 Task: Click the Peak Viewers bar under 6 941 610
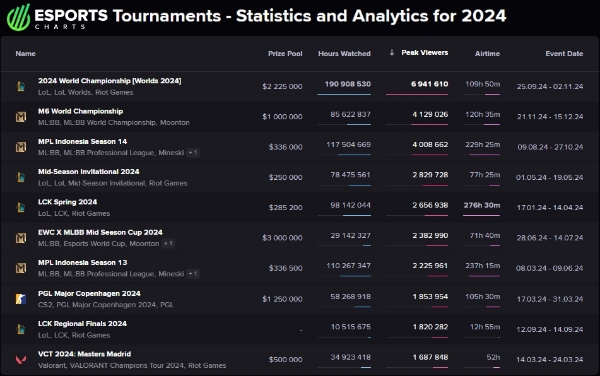pyautogui.click(x=417, y=94)
